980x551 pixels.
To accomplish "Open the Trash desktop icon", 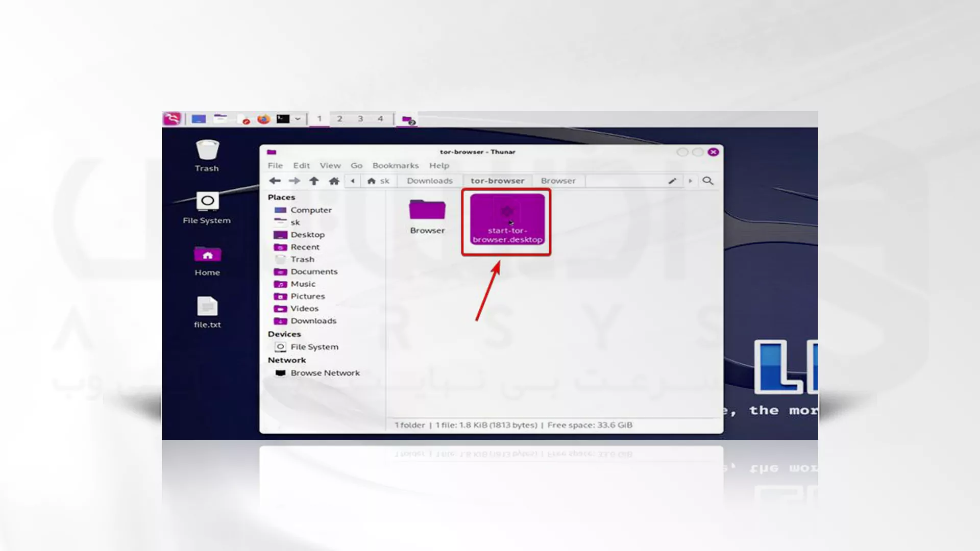I will click(207, 156).
